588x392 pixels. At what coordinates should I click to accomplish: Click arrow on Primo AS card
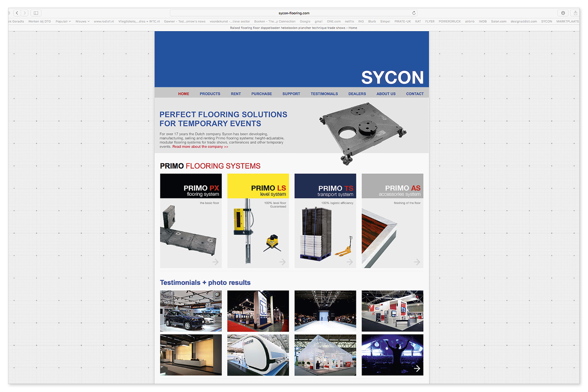(x=416, y=262)
